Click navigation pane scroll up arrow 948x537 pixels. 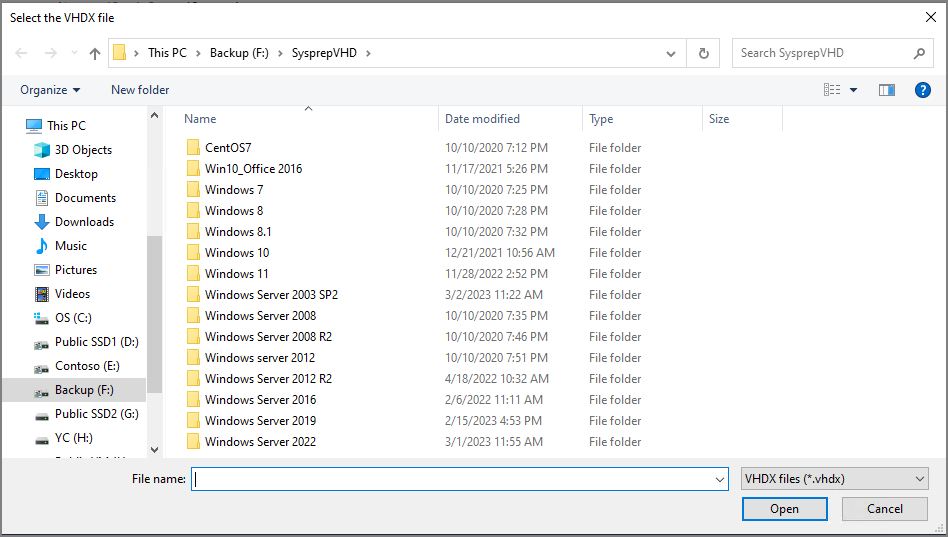[154, 115]
